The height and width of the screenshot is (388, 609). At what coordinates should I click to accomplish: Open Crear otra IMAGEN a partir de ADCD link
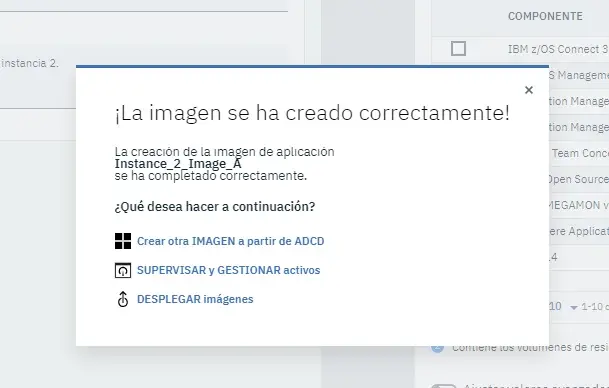click(230, 241)
